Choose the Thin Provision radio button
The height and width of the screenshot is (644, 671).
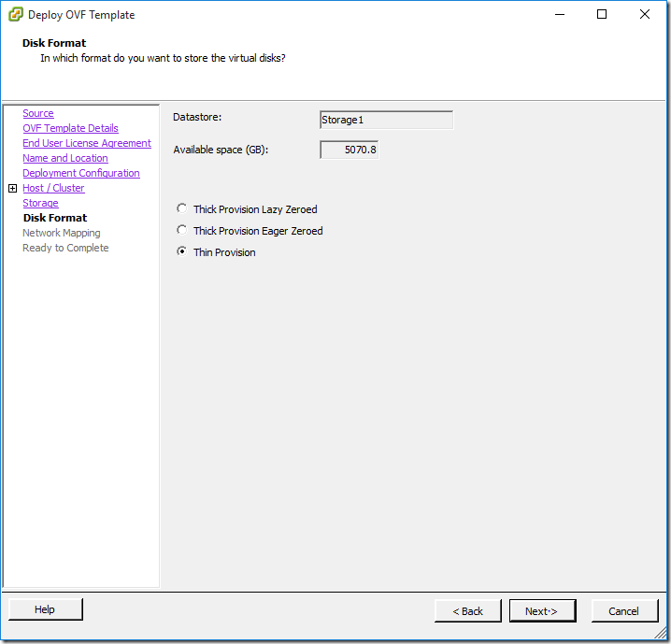pos(182,251)
